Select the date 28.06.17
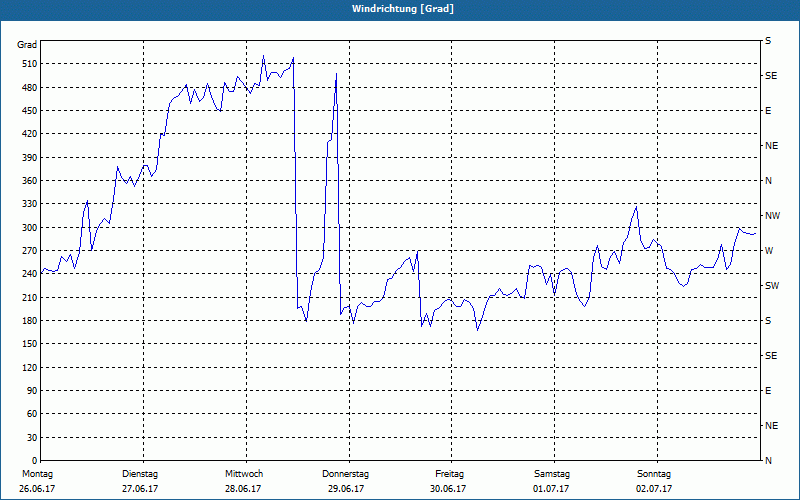The width and height of the screenshot is (800, 500). (243, 489)
